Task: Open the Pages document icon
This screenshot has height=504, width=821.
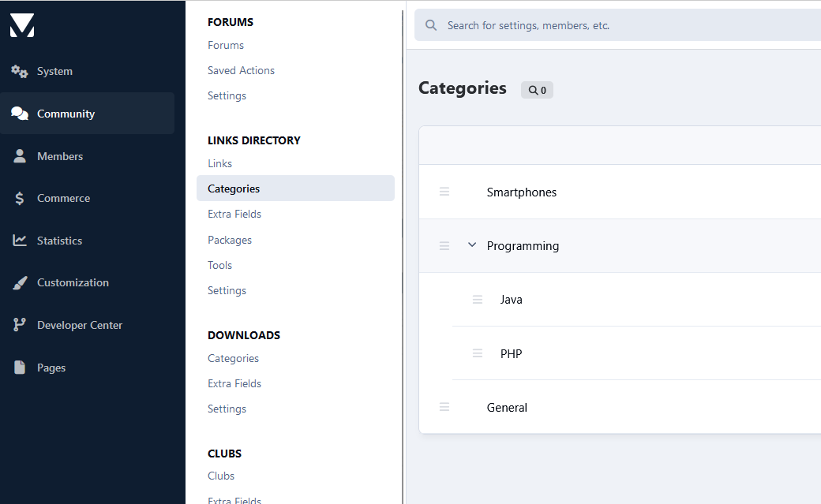Action: (20, 368)
